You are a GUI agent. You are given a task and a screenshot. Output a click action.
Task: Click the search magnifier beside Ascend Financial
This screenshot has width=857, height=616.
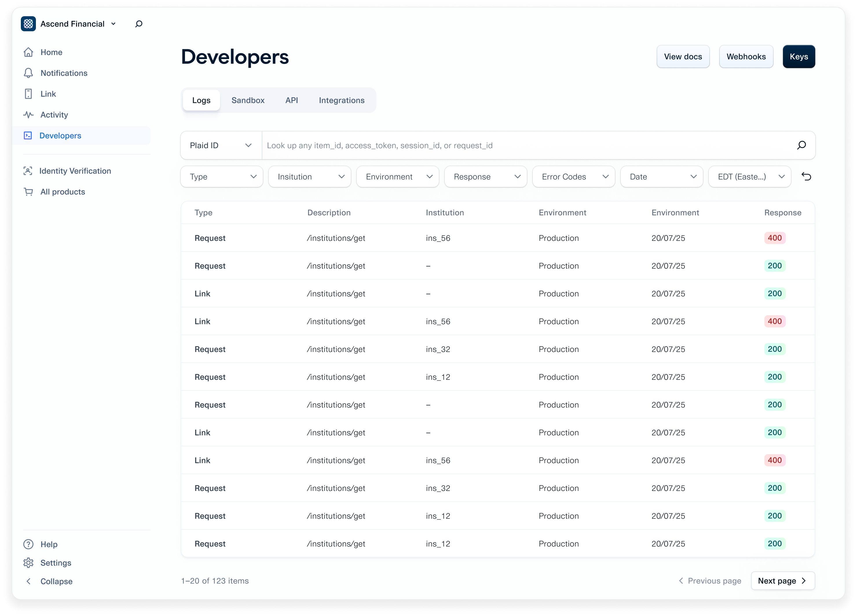[138, 23]
